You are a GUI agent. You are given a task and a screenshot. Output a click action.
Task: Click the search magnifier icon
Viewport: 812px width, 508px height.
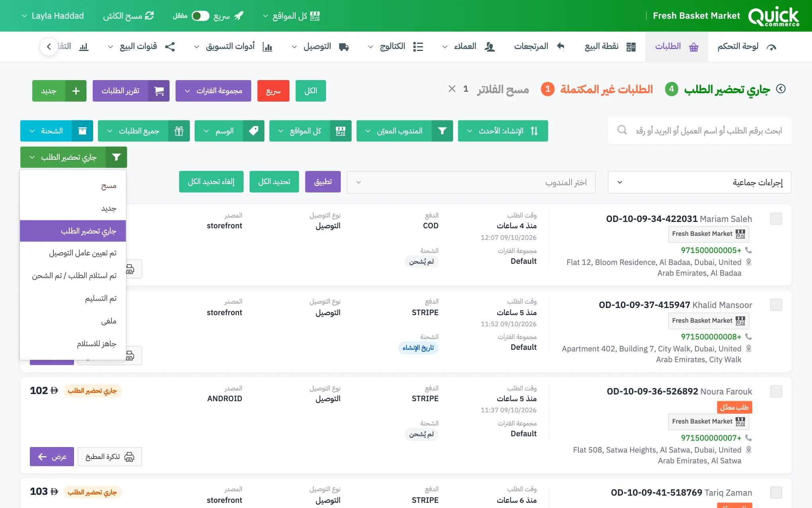click(x=622, y=130)
